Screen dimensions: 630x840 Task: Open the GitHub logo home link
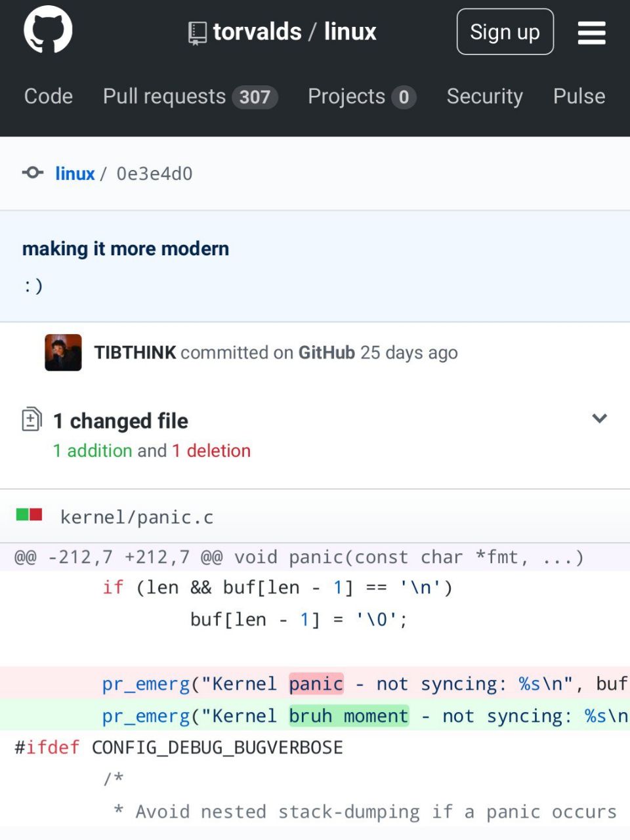coord(48,30)
